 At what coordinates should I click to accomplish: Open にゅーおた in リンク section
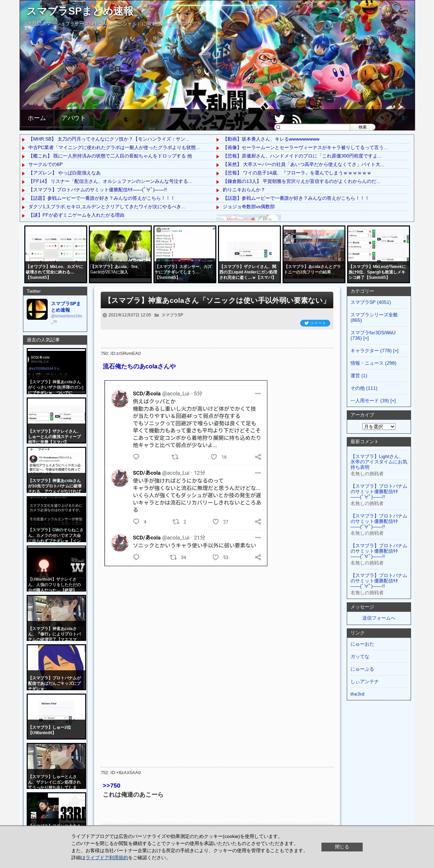tap(362, 644)
